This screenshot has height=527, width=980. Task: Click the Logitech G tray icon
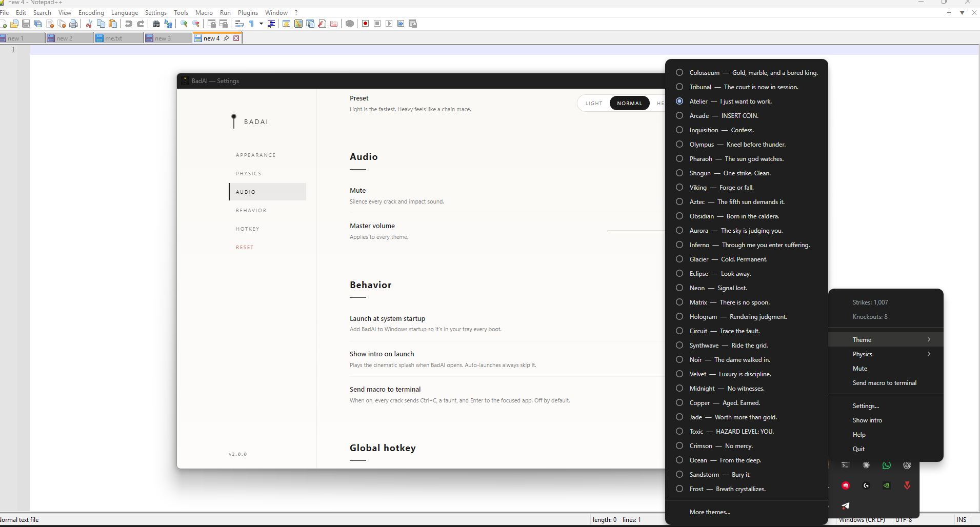[x=866, y=485]
